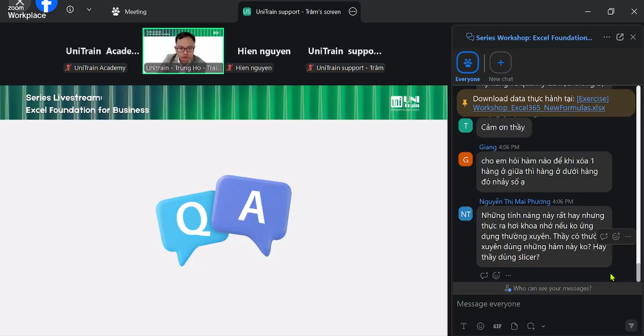Reply in thread on hovered message
The image size is (644, 336).
[603, 236]
